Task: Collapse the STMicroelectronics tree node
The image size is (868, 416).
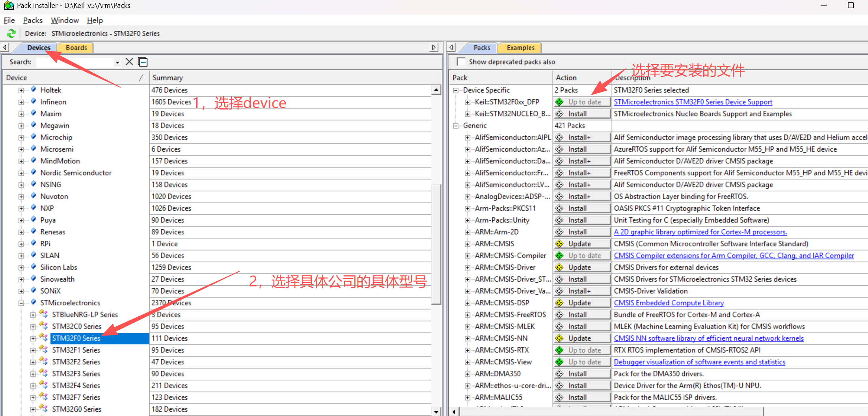Action: tap(21, 303)
